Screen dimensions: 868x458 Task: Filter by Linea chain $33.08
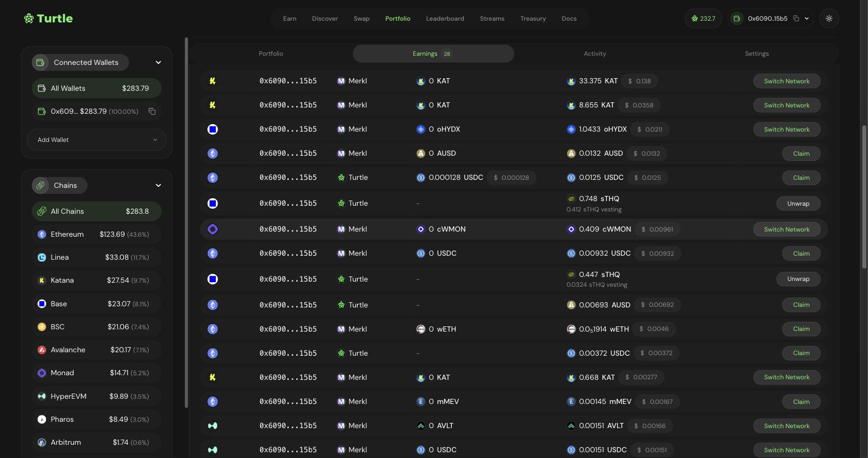click(x=96, y=257)
